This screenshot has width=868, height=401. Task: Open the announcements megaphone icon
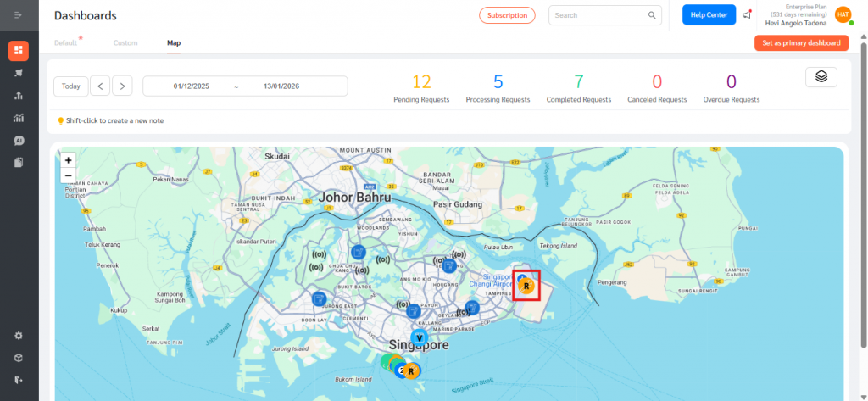click(747, 15)
